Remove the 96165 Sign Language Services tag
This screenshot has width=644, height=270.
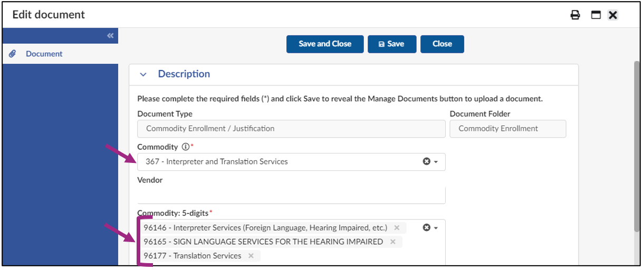tap(392, 242)
